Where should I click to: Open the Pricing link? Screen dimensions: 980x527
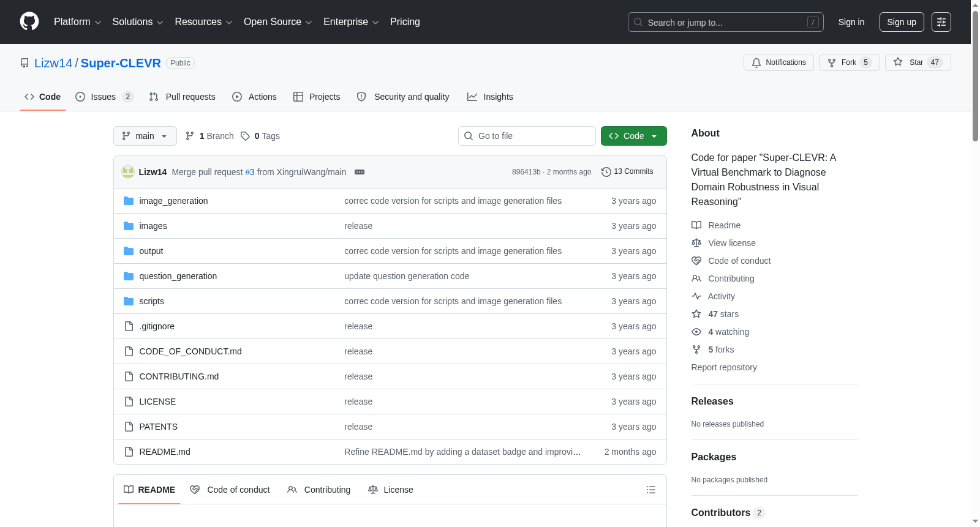pyautogui.click(x=405, y=22)
